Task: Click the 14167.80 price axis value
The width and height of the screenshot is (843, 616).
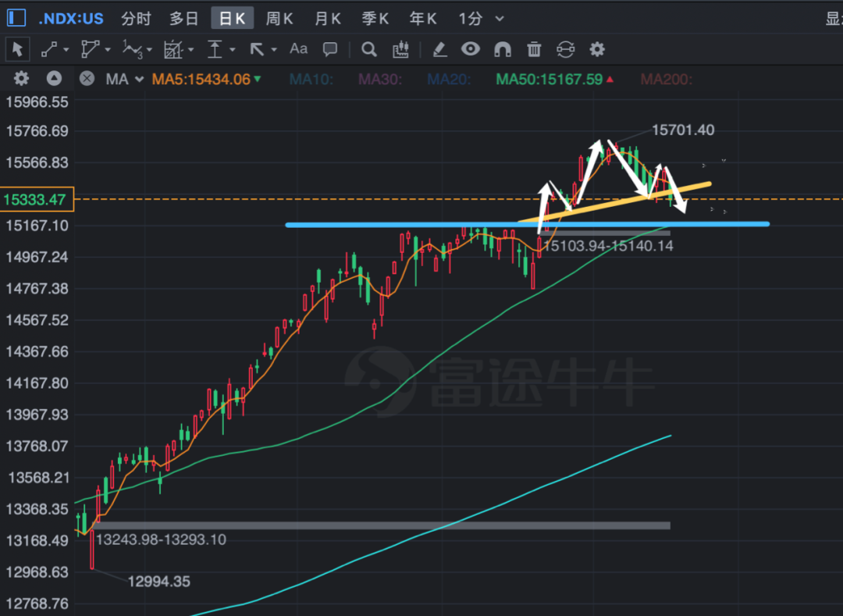Action: (37, 383)
